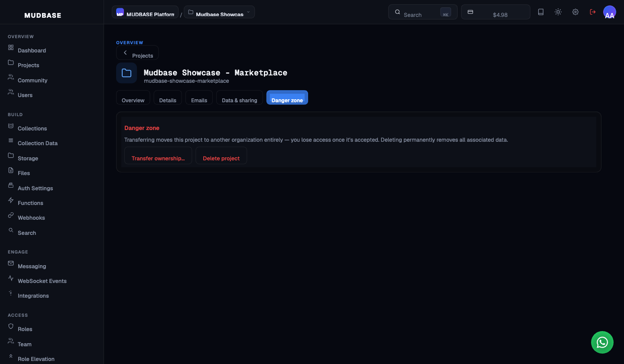Click the Users icon in sidebar
Image resolution: width=624 pixels, height=364 pixels.
(11, 92)
